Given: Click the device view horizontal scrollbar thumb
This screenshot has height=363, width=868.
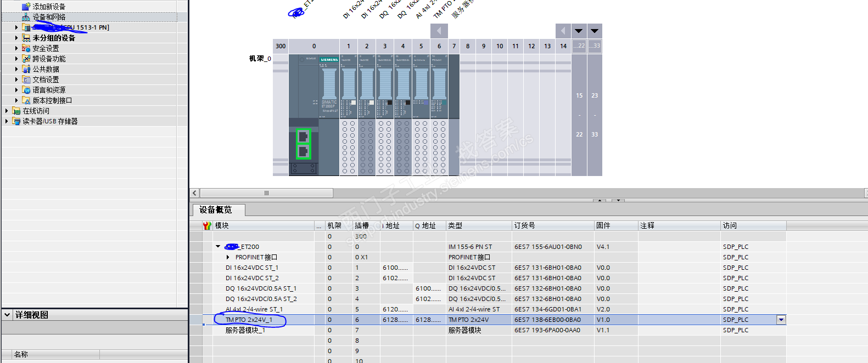Looking at the screenshot, I should coord(266,193).
